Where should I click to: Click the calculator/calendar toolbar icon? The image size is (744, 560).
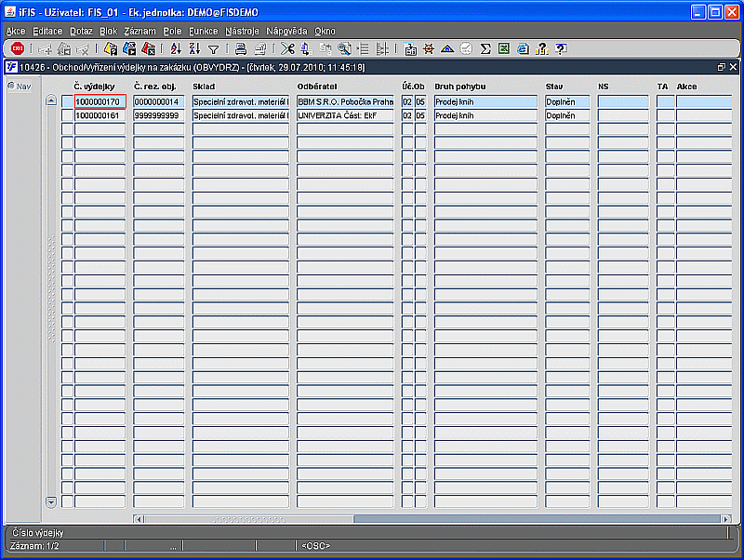click(x=410, y=48)
